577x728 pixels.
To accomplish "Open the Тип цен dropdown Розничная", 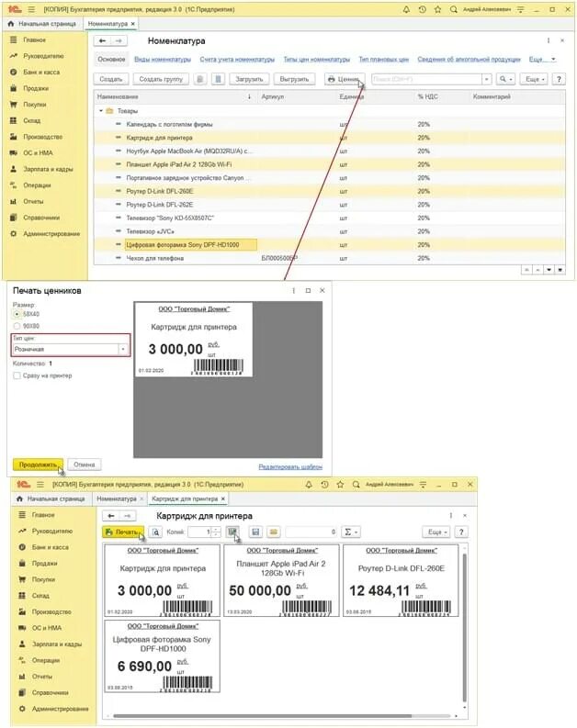I will click(123, 349).
